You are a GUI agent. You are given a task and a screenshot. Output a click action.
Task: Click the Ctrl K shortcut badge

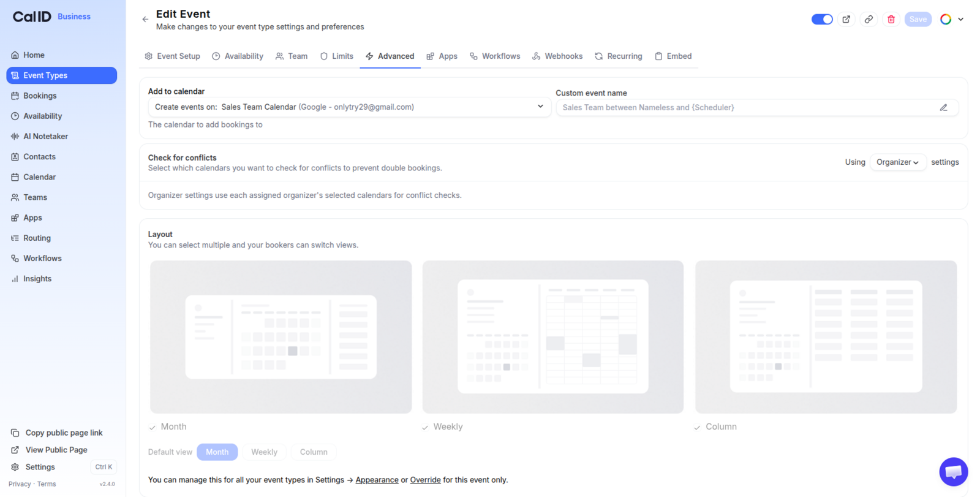[x=104, y=467]
